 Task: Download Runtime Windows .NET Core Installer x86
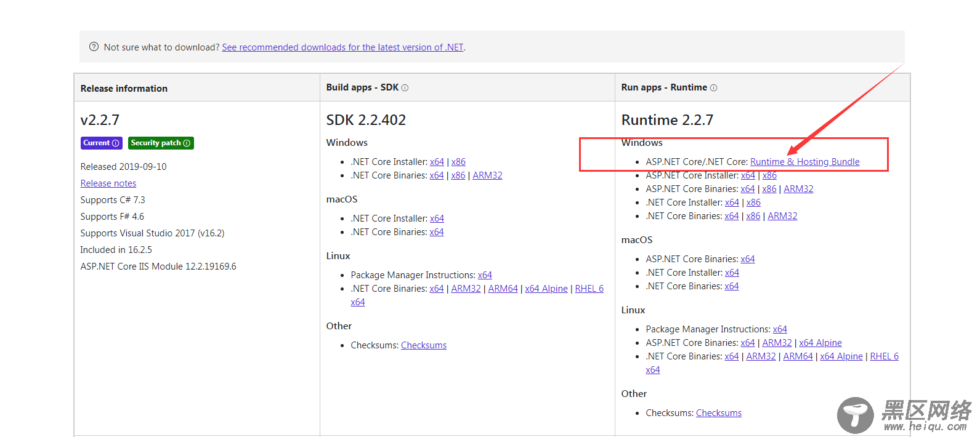(x=753, y=202)
